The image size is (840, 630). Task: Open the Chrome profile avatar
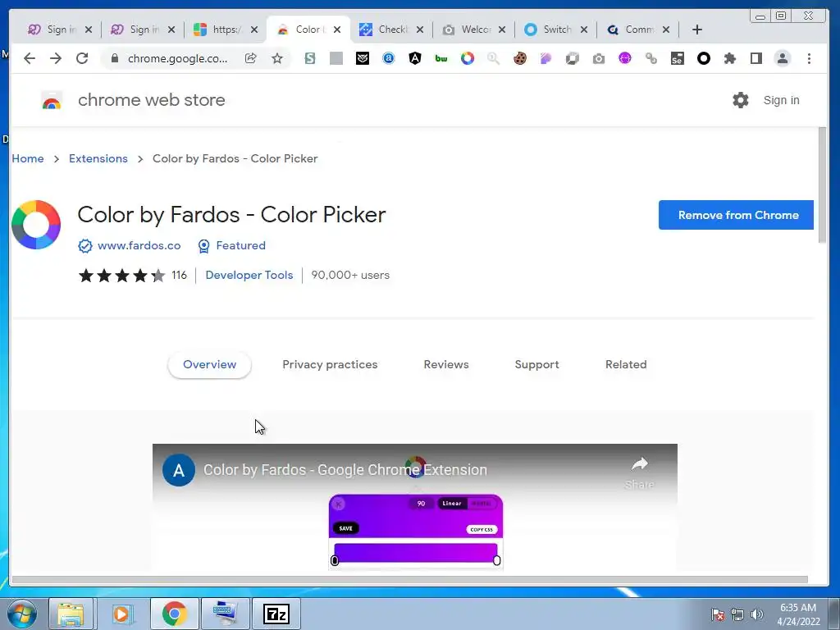(x=783, y=58)
